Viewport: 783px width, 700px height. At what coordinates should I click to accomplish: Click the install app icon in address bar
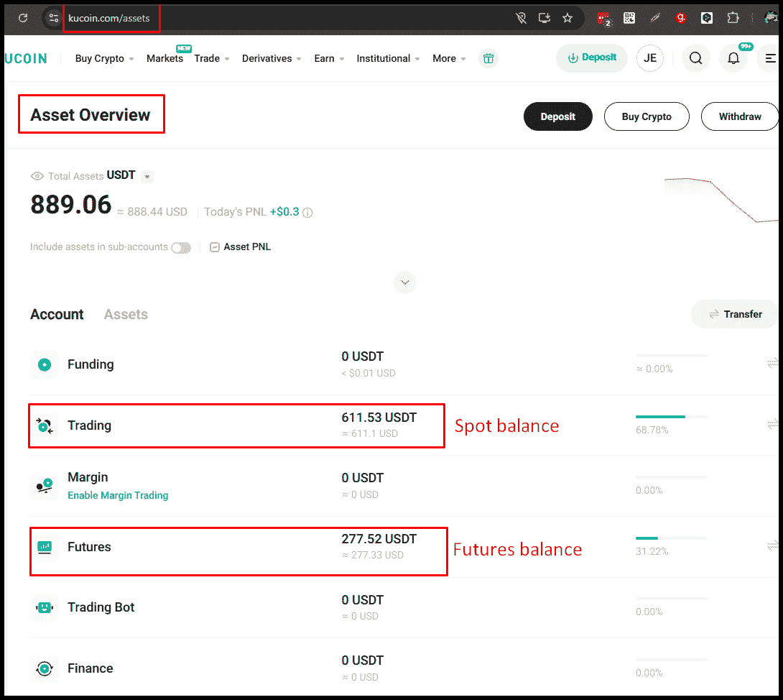545,18
